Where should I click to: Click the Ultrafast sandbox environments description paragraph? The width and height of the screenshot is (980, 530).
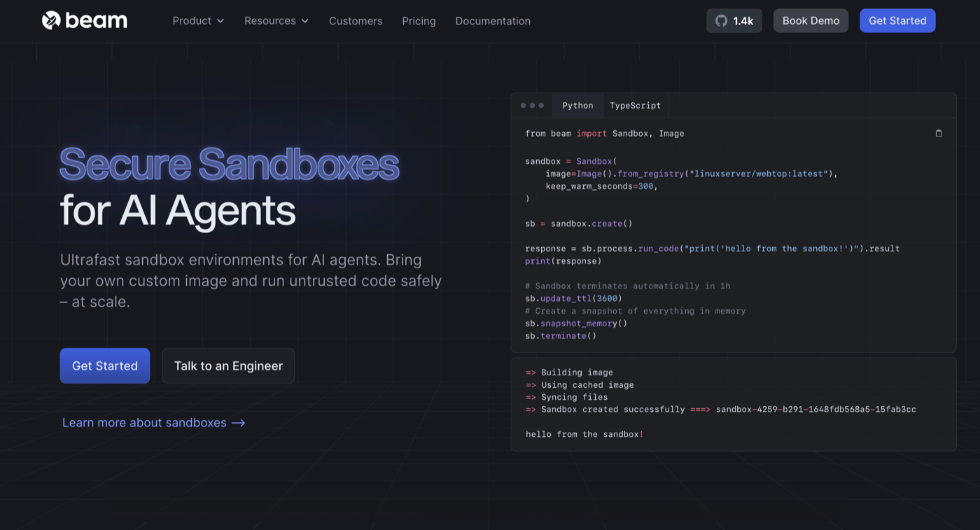point(251,281)
